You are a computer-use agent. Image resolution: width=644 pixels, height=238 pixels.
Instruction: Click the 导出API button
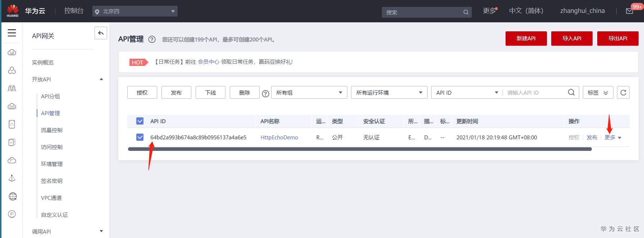[618, 39]
